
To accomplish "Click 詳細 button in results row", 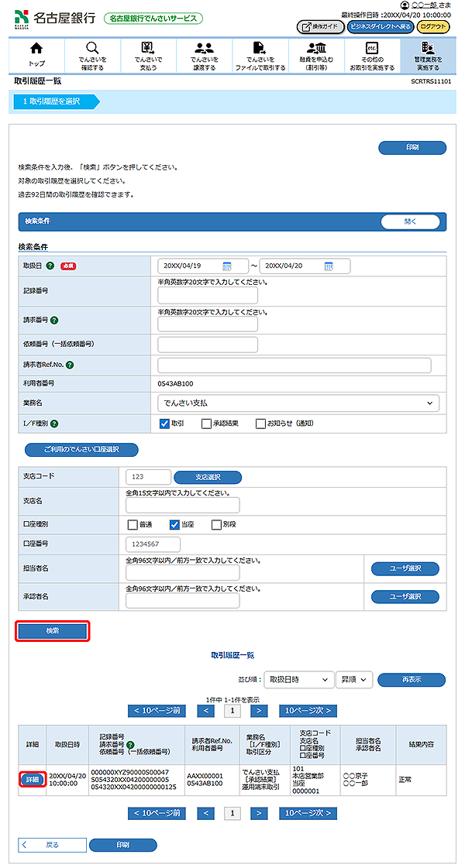I will 31,779.
